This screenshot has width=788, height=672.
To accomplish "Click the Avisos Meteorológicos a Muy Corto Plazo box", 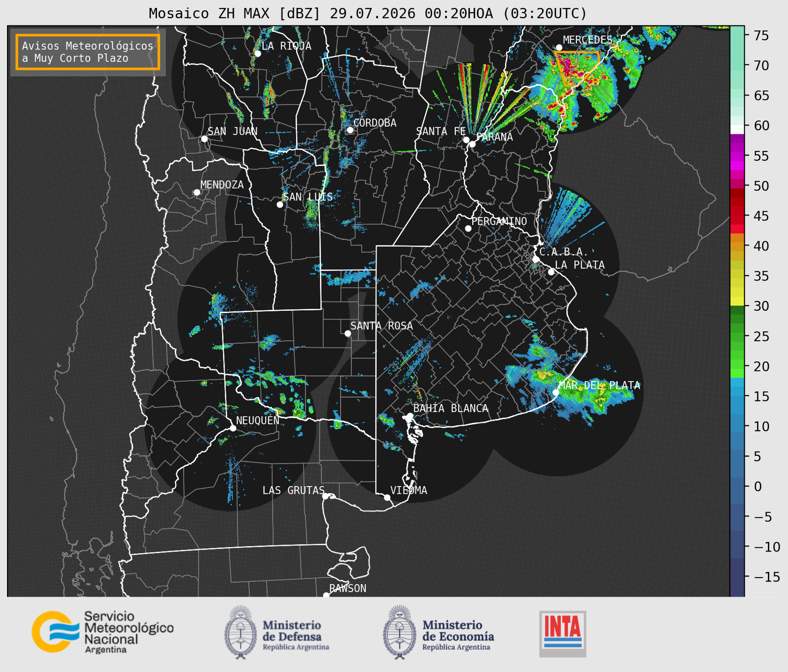I will click(x=88, y=52).
